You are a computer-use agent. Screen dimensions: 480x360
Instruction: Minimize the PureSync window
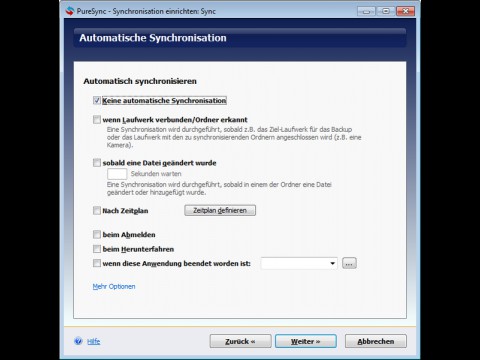(366, 11)
